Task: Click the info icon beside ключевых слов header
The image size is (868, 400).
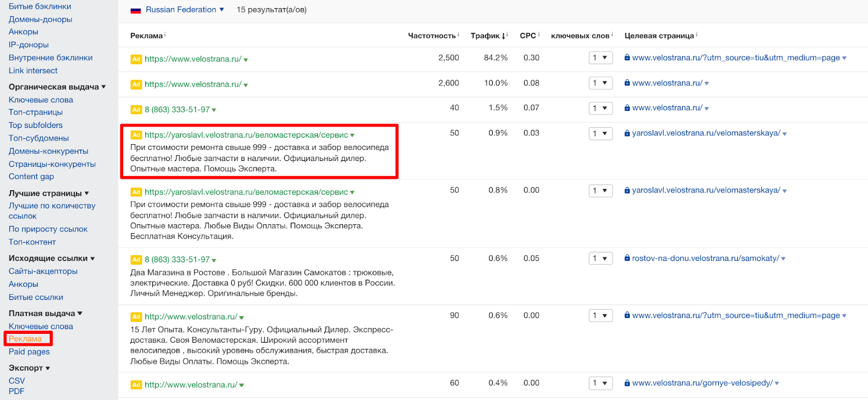Action: tap(612, 34)
